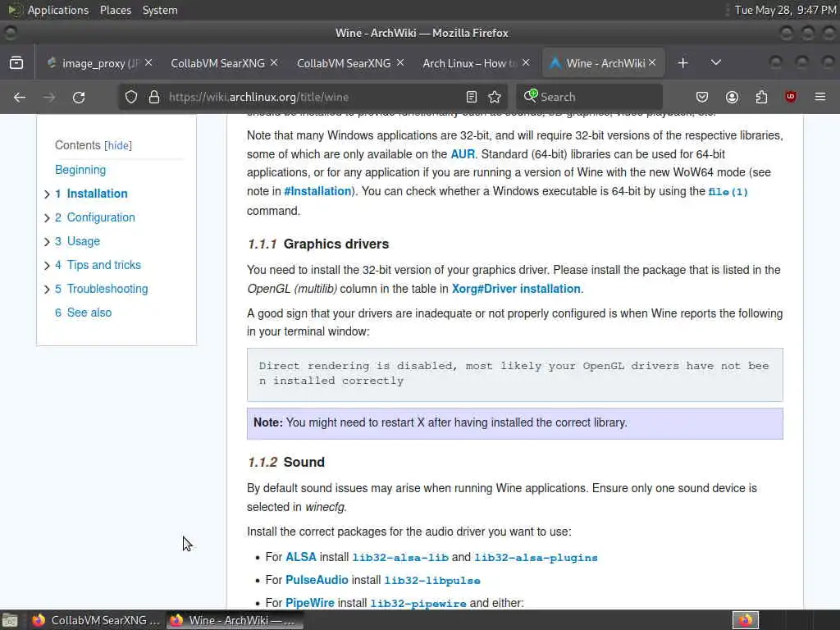Screen dimensions: 840x630
Task: Open the ALSA link
Action: click(x=301, y=557)
